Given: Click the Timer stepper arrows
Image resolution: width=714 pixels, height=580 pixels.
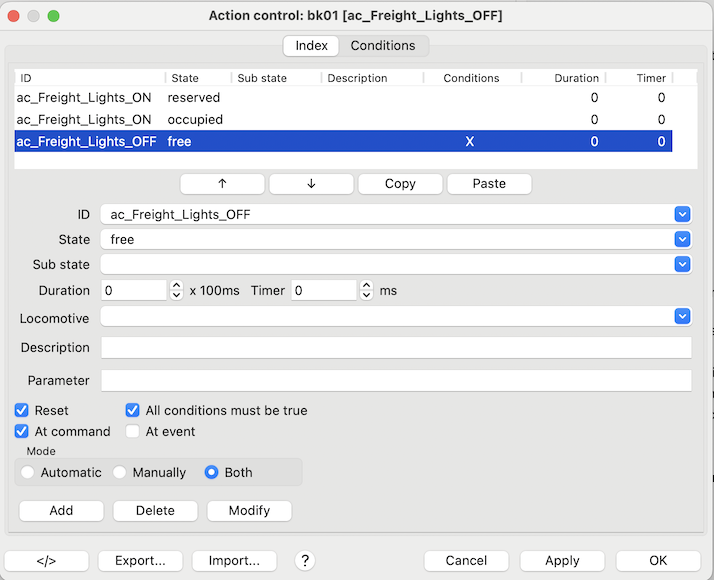Looking at the screenshot, I should pos(366,291).
